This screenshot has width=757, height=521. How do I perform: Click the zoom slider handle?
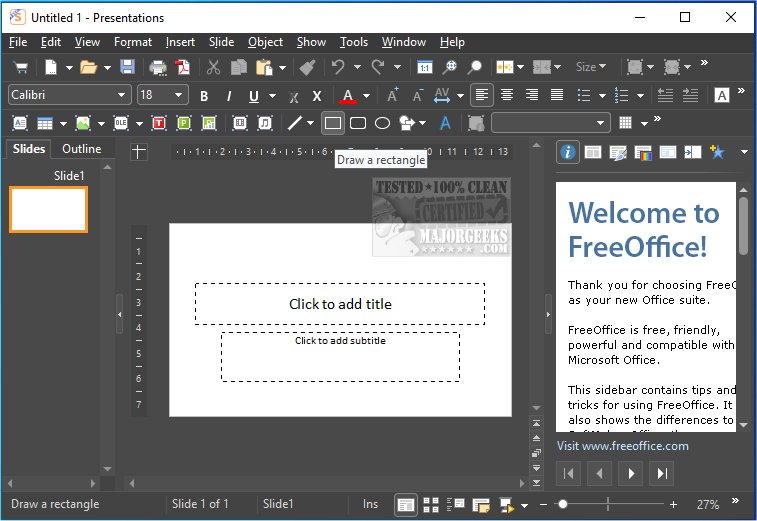click(x=562, y=505)
